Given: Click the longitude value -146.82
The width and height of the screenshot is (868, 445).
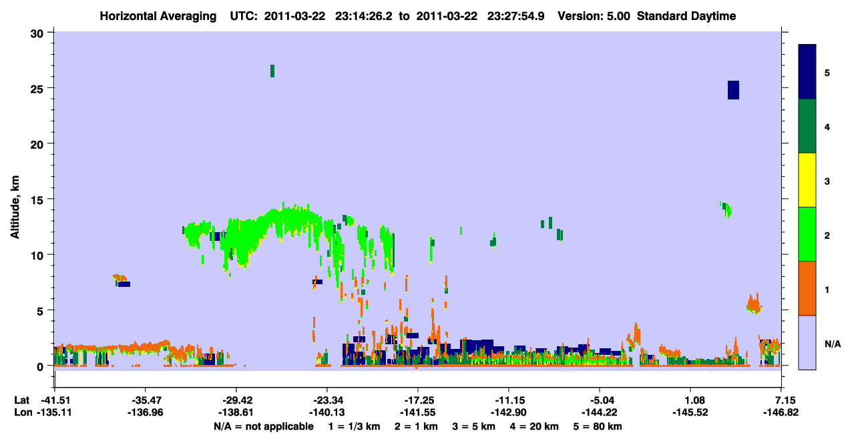Looking at the screenshot, I should click(781, 412).
